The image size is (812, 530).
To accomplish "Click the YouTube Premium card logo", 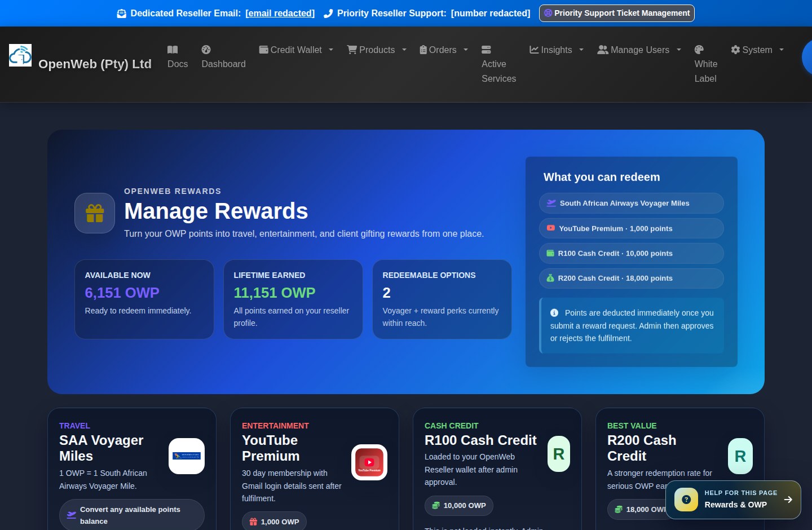I will click(x=369, y=462).
